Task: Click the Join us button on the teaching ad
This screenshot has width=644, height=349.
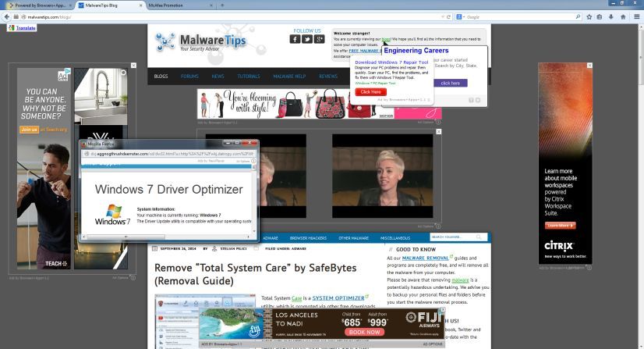Action: [x=29, y=130]
